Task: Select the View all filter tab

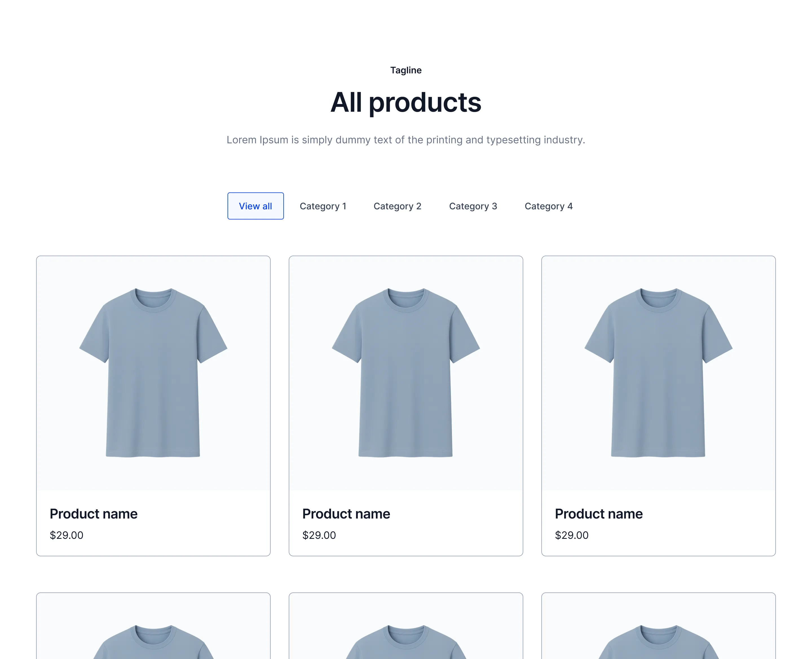Action: click(x=255, y=206)
